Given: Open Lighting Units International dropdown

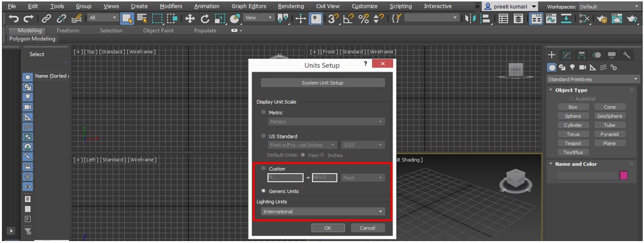Looking at the screenshot, I should 323,212.
